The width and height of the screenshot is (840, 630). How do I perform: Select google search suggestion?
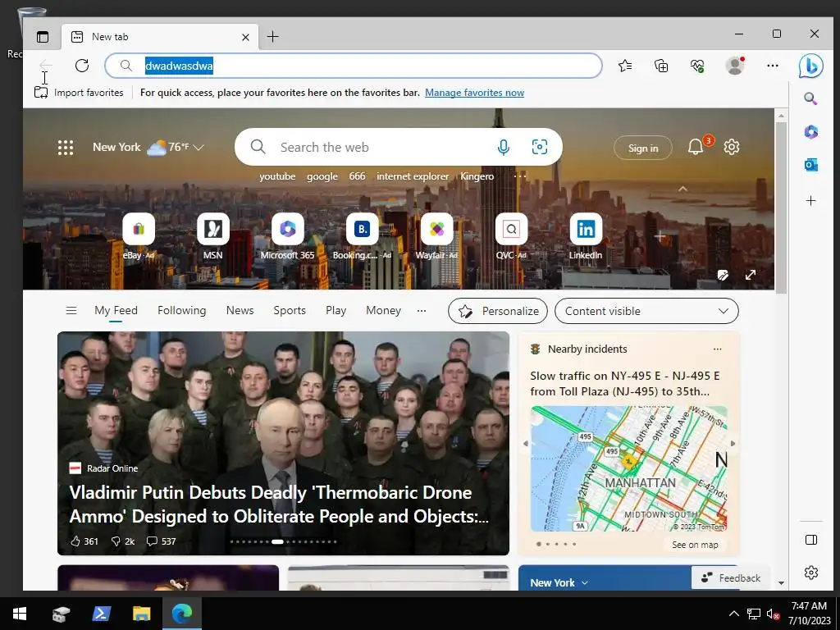coord(322,176)
